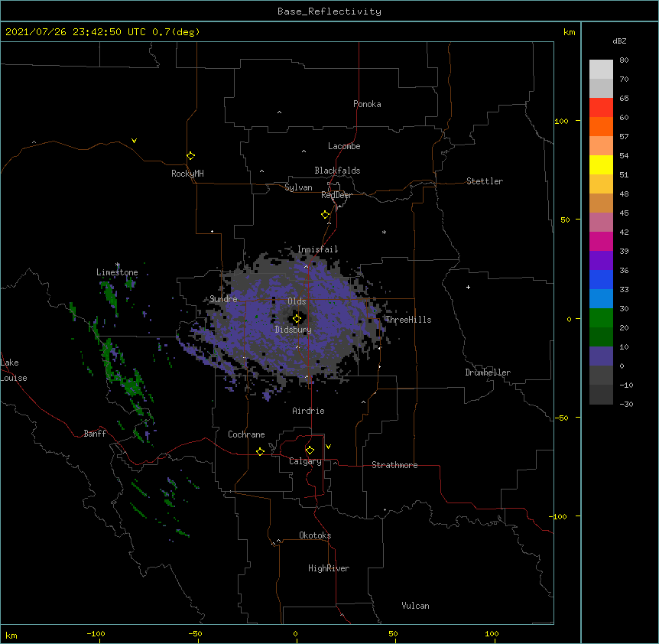Select the bright green 20–30 dBZ swatch
The height and width of the screenshot is (644, 659).
[x=601, y=318]
